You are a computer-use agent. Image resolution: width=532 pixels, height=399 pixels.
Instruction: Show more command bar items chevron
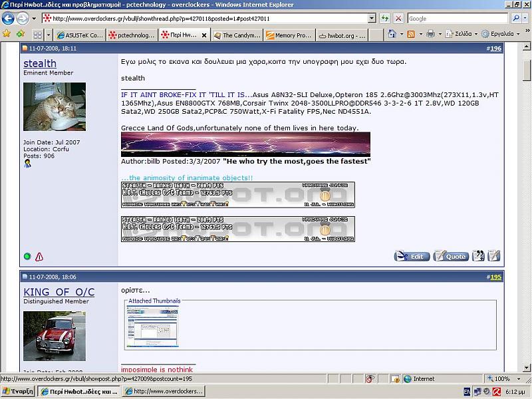click(527, 31)
